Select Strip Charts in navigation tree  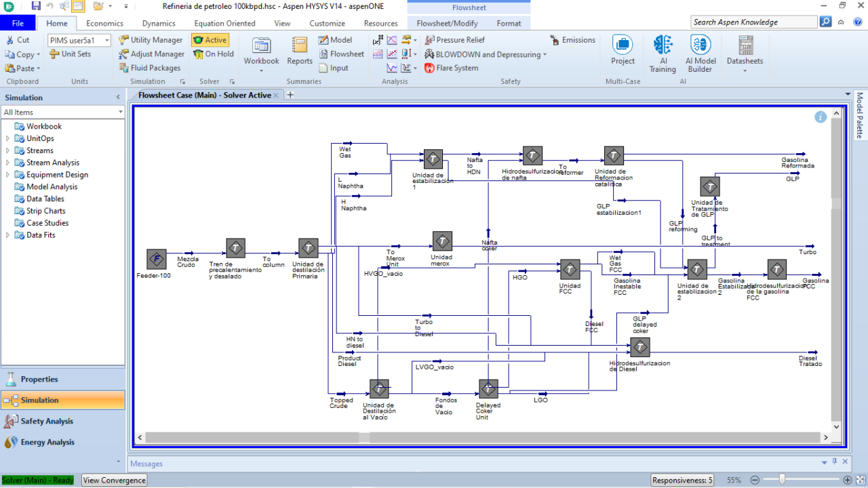pyautogui.click(x=45, y=211)
